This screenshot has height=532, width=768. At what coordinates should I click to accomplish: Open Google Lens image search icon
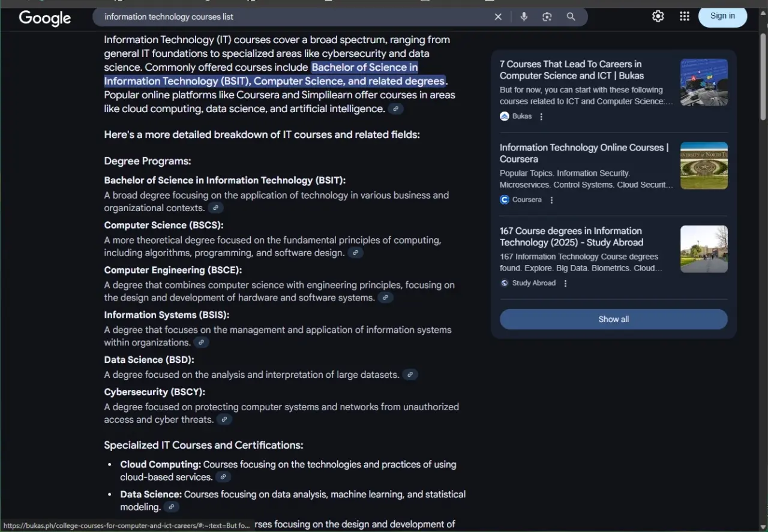547,17
